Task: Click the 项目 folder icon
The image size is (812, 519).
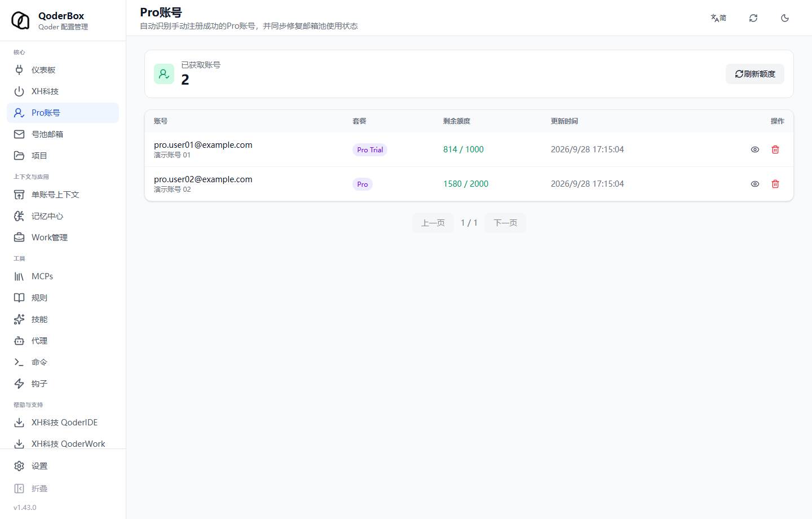Action: pos(19,156)
